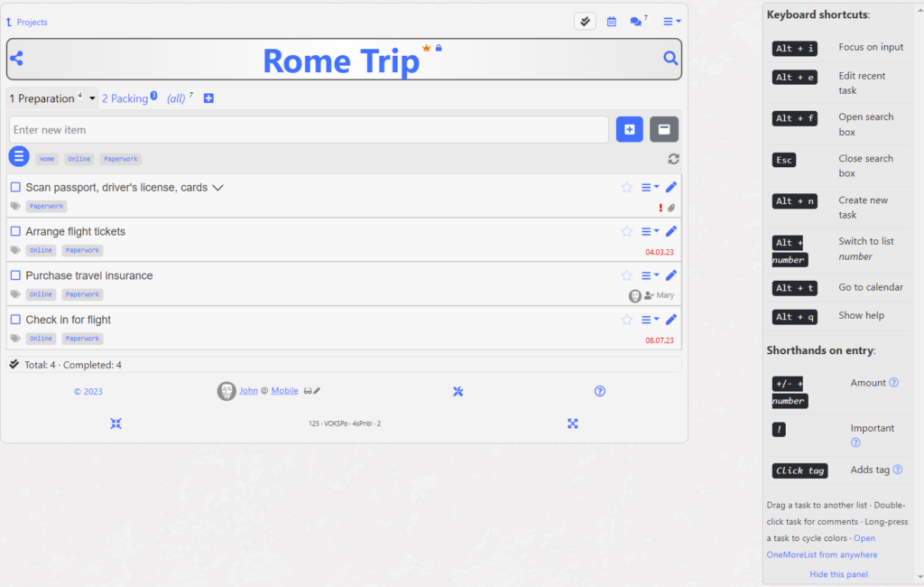Star the Purchase travel insurance task
Image resolution: width=924 pixels, height=587 pixels.
coord(626,275)
